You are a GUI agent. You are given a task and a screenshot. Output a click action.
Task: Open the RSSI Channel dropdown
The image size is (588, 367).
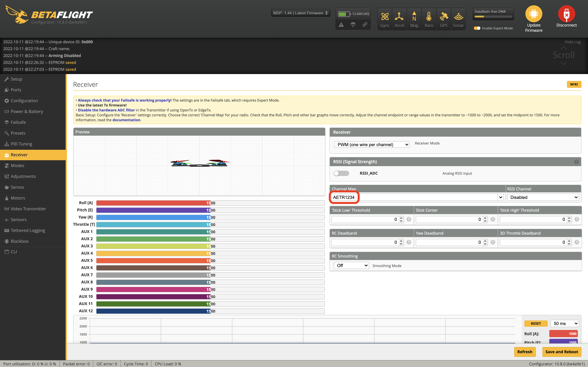[x=543, y=197]
